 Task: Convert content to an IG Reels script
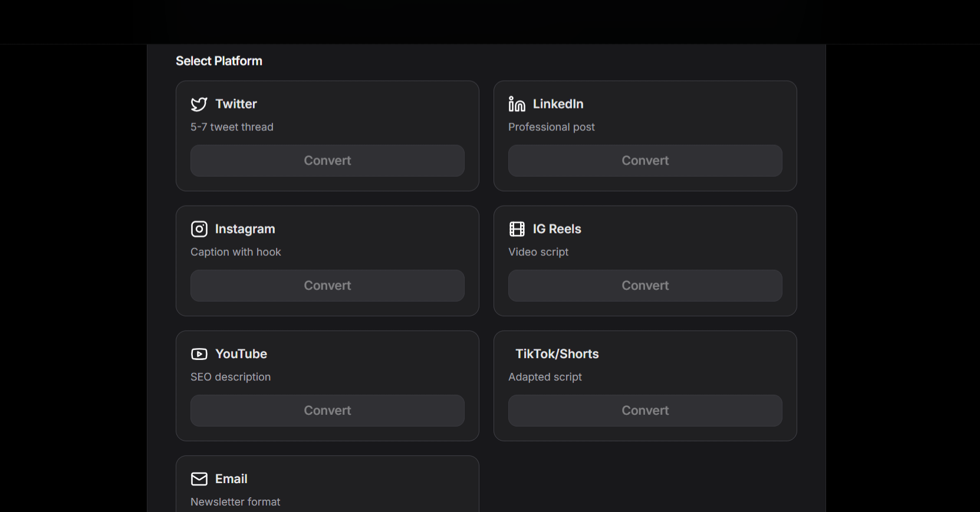(x=645, y=286)
